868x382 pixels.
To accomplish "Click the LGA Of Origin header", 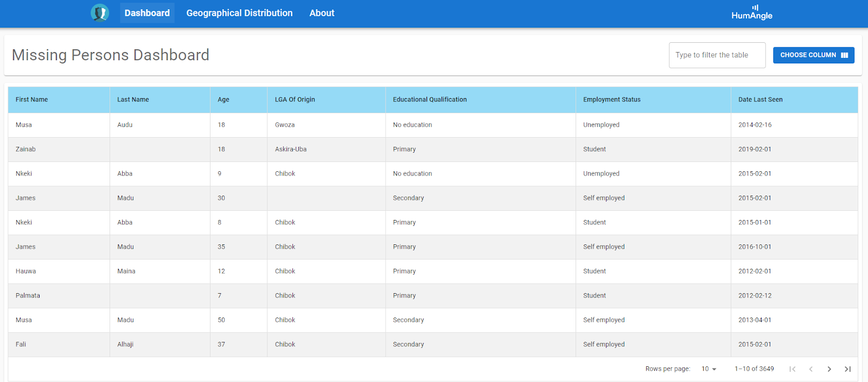I will click(295, 100).
